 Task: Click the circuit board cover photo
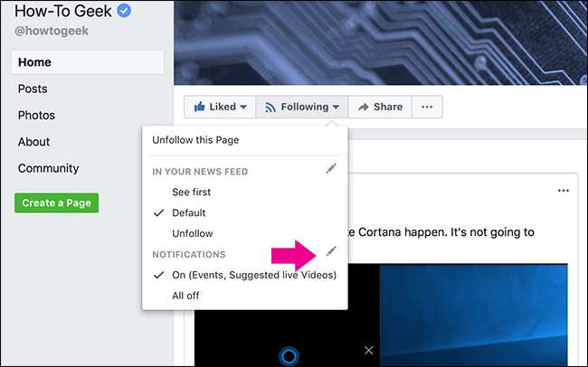coord(380,42)
